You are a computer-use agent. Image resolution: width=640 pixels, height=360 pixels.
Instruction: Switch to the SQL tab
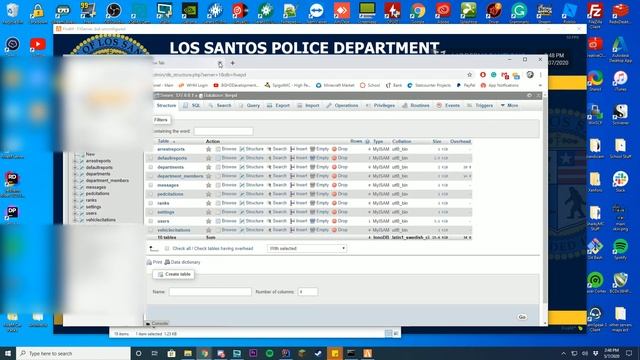point(192,106)
